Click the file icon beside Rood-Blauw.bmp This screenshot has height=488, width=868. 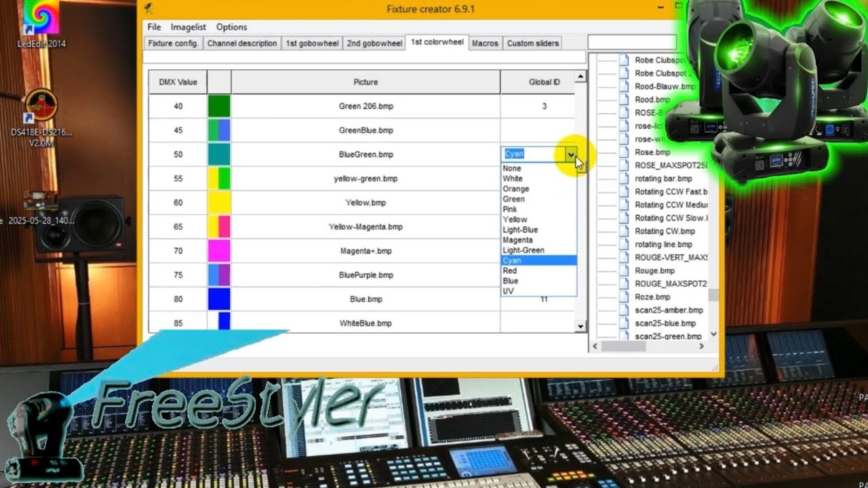625,86
